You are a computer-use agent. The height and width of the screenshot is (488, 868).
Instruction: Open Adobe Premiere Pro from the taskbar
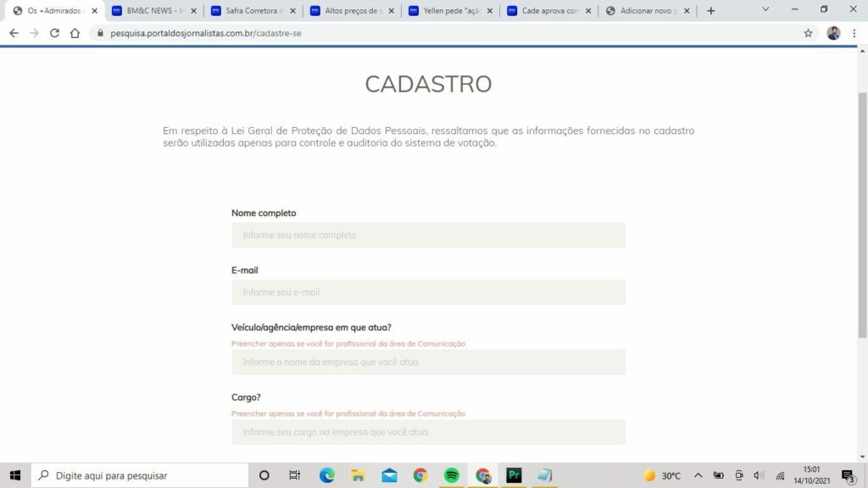point(514,475)
